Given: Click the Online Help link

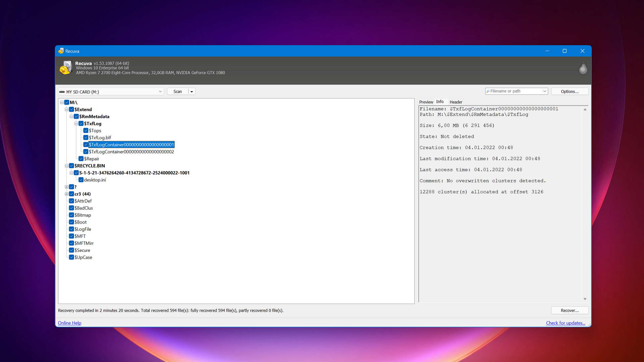Looking at the screenshot, I should pyautogui.click(x=69, y=323).
